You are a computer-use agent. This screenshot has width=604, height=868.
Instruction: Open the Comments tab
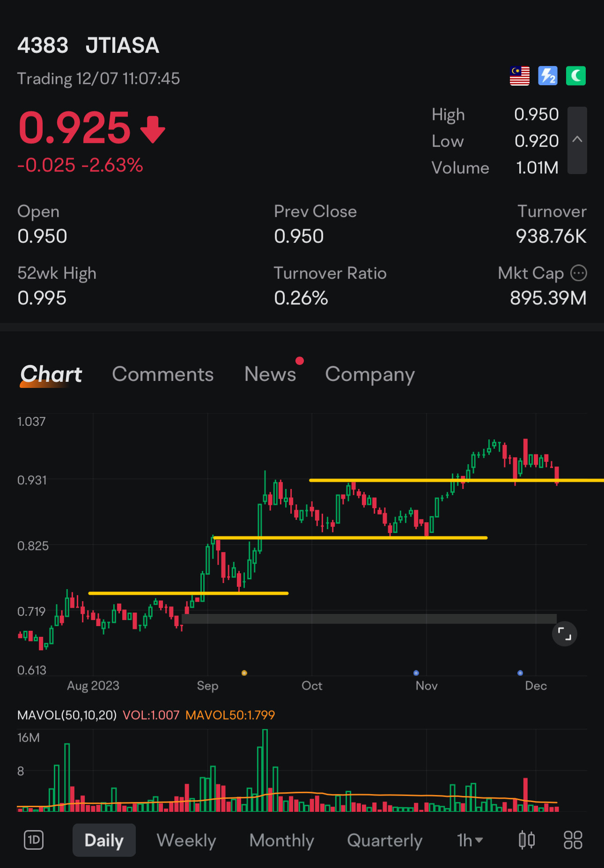pos(162,374)
